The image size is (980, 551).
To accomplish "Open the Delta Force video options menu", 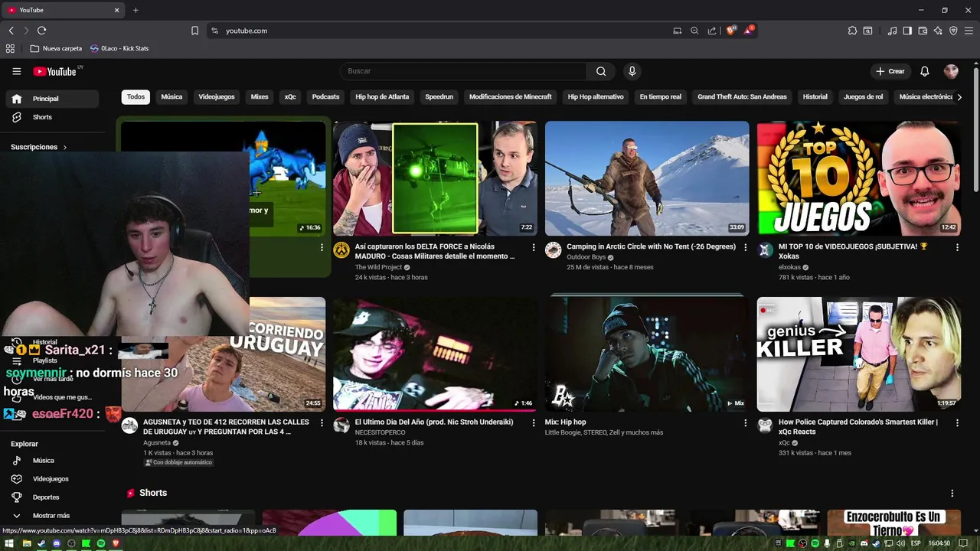I will pyautogui.click(x=534, y=247).
